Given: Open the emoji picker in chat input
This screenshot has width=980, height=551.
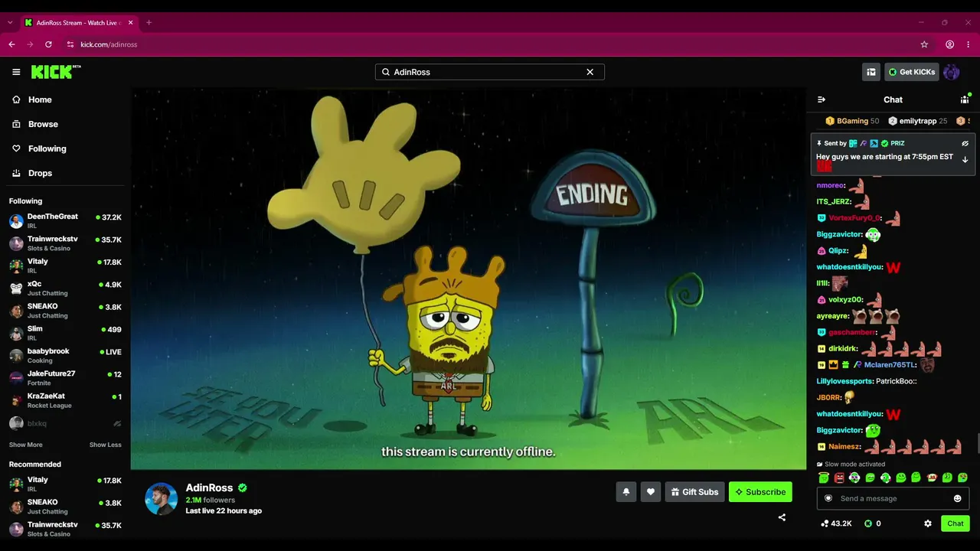Looking at the screenshot, I should (x=957, y=498).
